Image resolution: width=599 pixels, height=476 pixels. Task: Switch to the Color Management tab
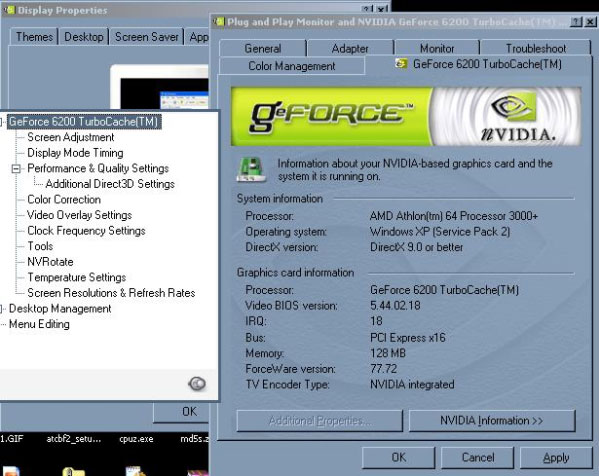[292, 66]
